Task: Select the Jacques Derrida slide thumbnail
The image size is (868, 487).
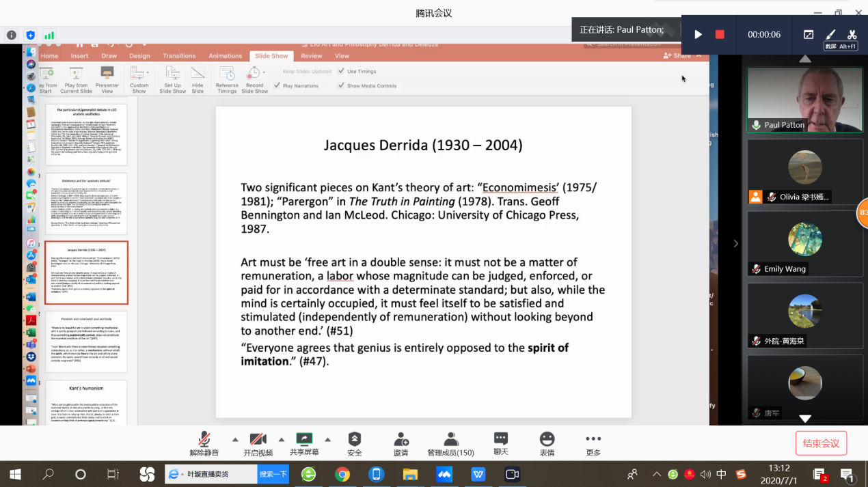Action: [87, 273]
